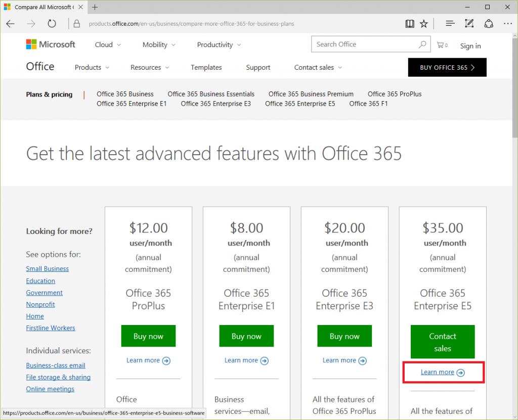This screenshot has width=518, height=420.
Task: Click Buy now for Enterprise E1
Action: pos(246,336)
